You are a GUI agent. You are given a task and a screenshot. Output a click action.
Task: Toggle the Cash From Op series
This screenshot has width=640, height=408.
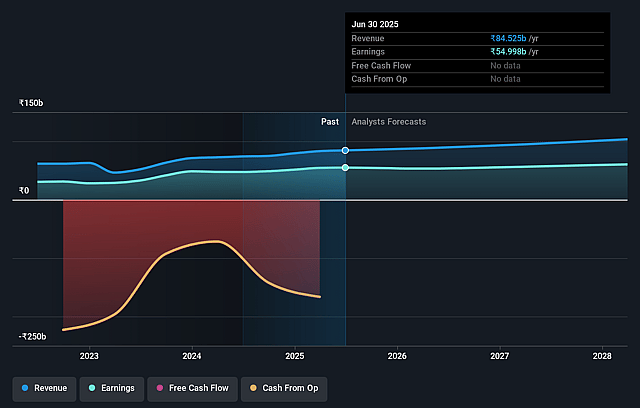click(284, 388)
